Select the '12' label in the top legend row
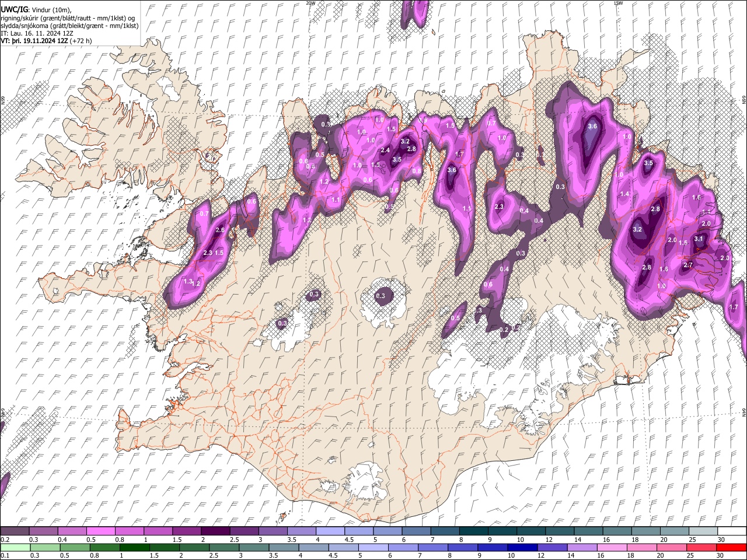Viewport: 747px width, 560px height. pyautogui.click(x=549, y=540)
